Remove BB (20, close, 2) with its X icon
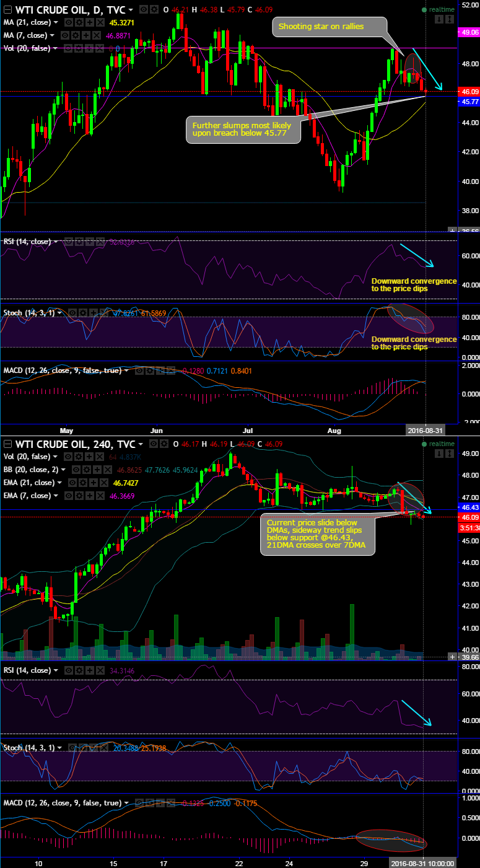This screenshot has height=868, width=480. pos(107,469)
